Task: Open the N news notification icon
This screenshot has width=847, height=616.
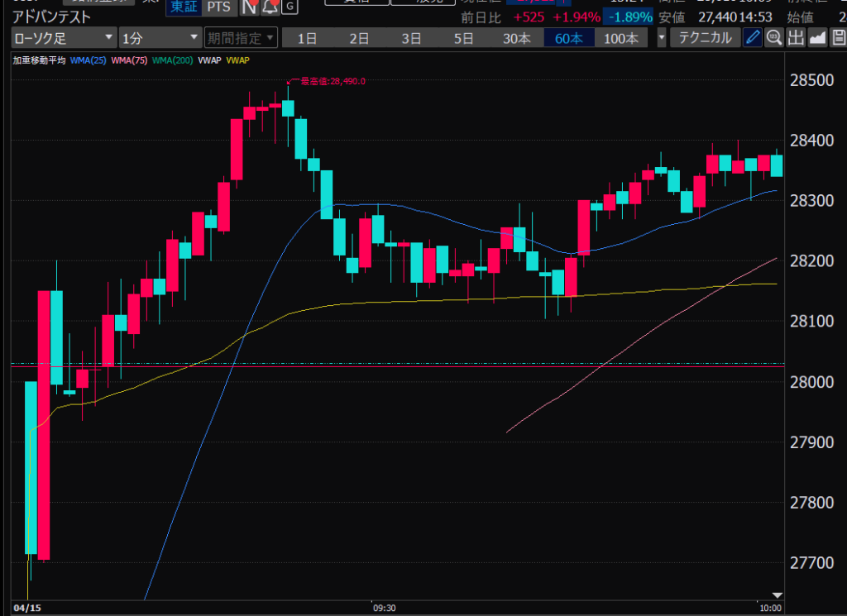Action: coord(249,7)
